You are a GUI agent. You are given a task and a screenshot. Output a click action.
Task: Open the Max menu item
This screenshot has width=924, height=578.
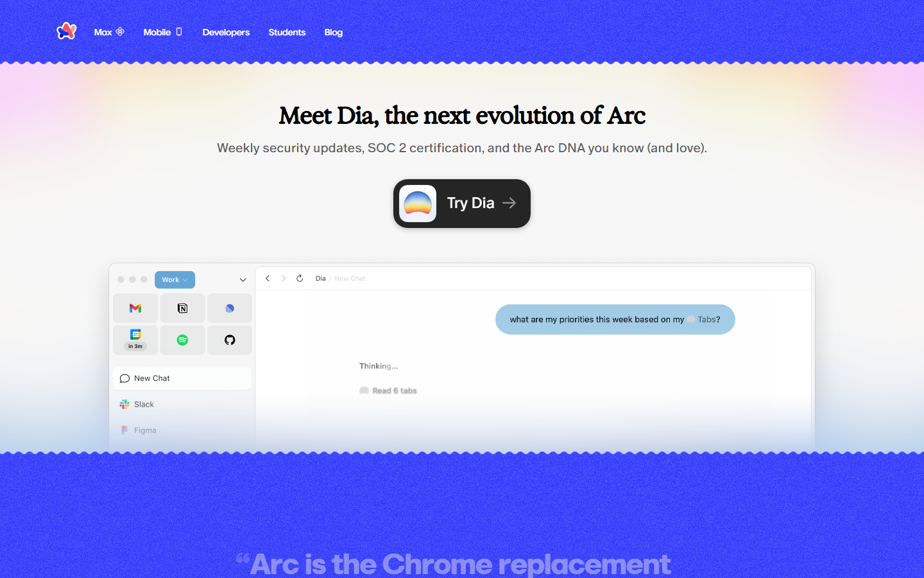109,32
